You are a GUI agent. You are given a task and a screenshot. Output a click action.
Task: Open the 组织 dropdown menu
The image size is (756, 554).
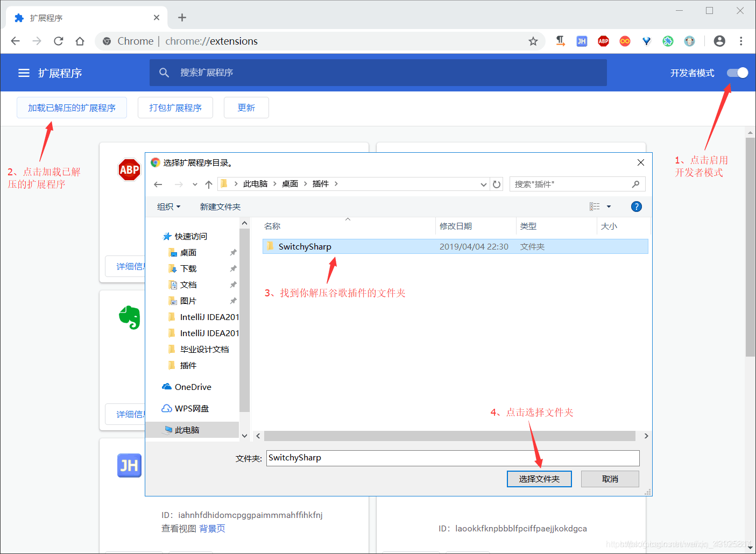tap(168, 207)
